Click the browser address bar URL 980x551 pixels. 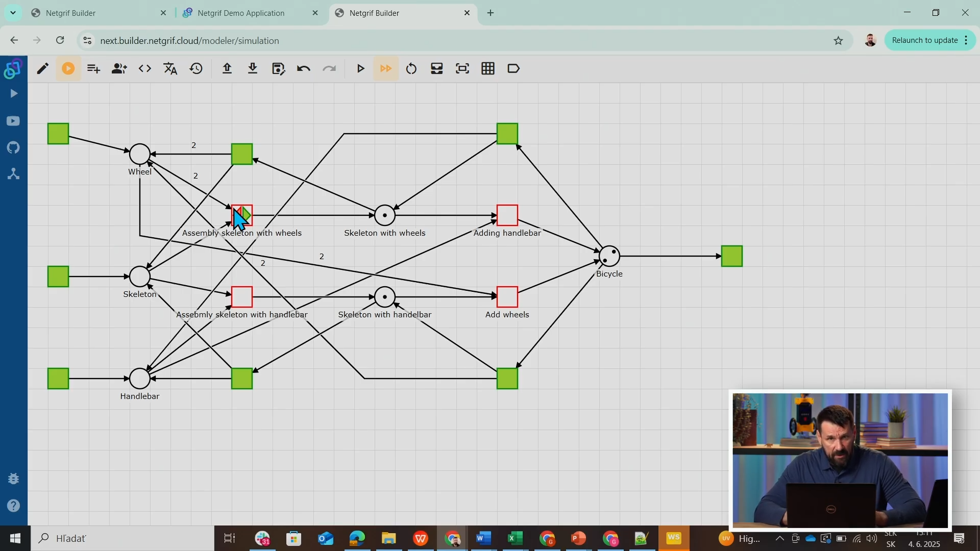pos(189,40)
